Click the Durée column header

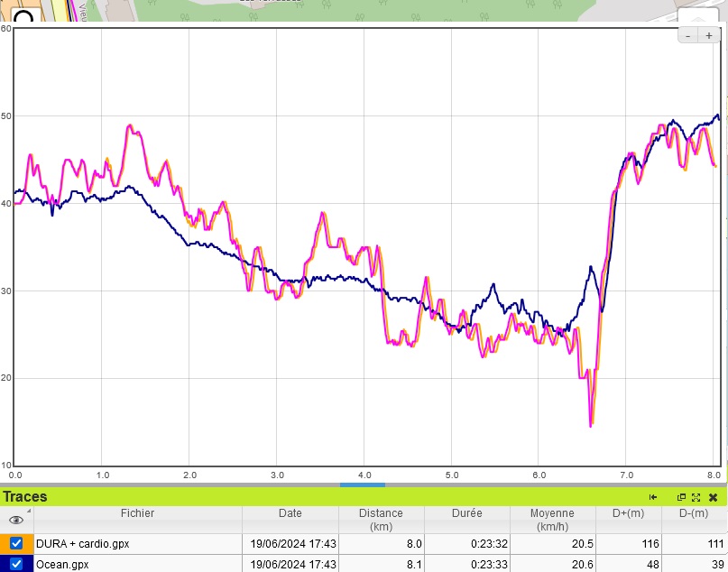(x=466, y=513)
